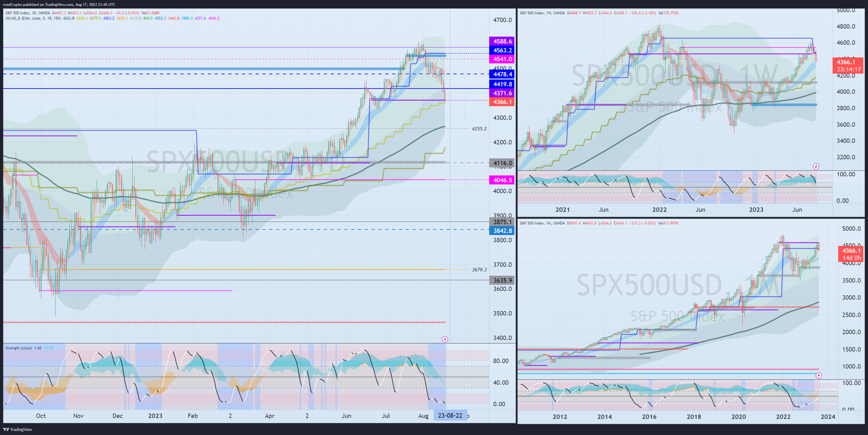Click the 4046.5 magenta price label
Viewport: 868px width, 435px height.
[x=502, y=180]
